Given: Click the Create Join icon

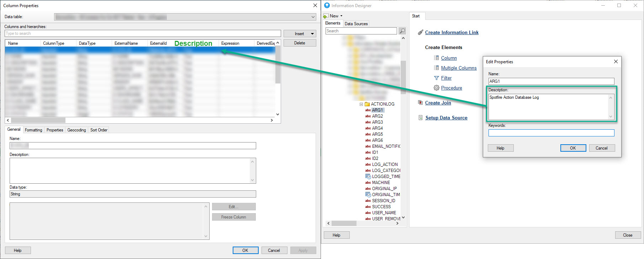Looking at the screenshot, I should pos(421,103).
